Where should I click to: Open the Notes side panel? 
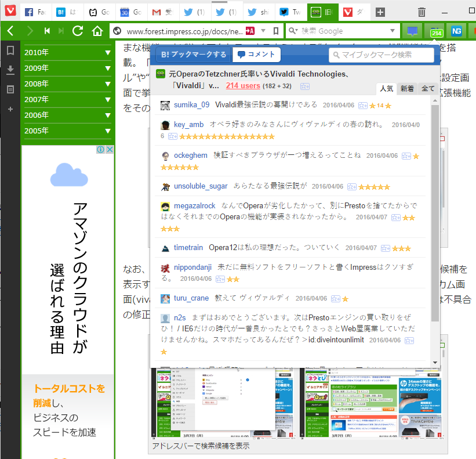click(10, 89)
